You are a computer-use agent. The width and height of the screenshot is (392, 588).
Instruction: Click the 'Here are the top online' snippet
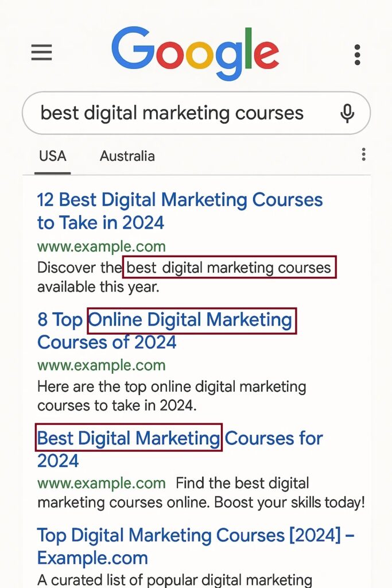pyautogui.click(x=172, y=396)
